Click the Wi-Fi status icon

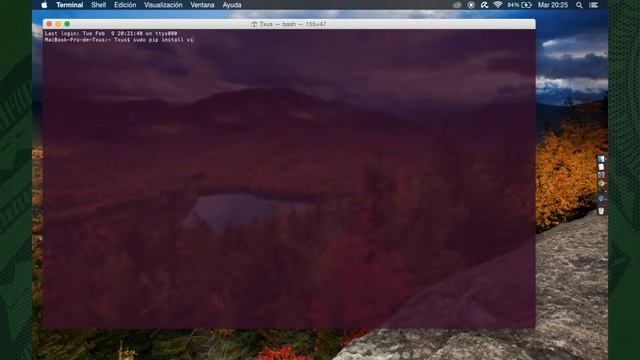(498, 5)
